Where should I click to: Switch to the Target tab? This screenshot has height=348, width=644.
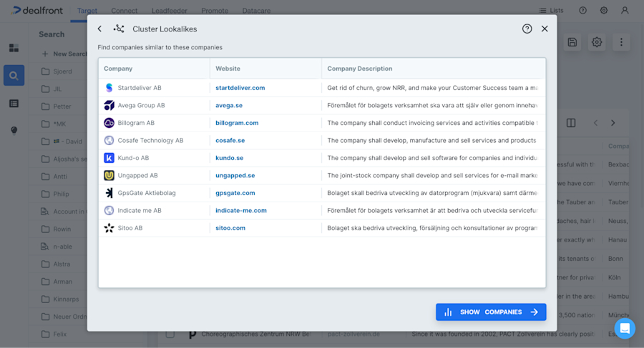87,11
